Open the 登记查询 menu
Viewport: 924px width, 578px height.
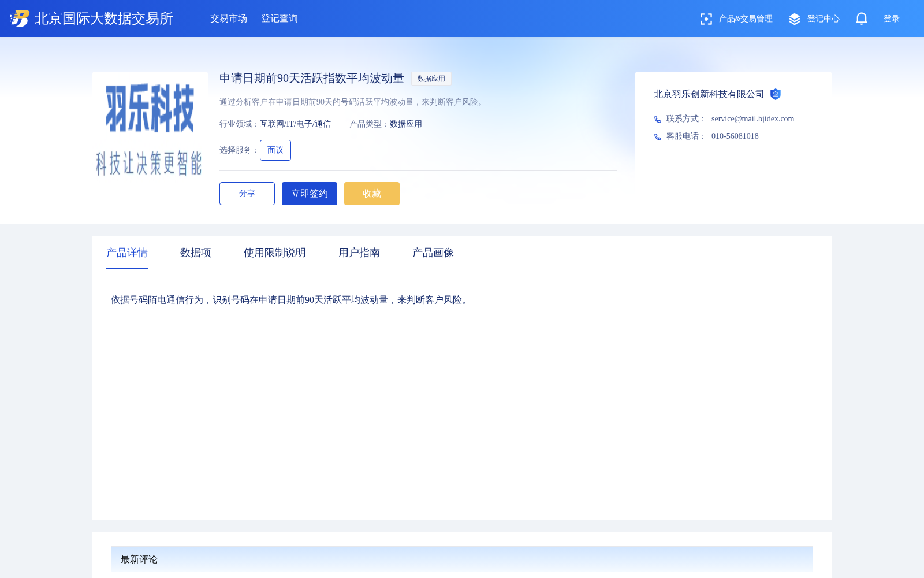coord(280,18)
